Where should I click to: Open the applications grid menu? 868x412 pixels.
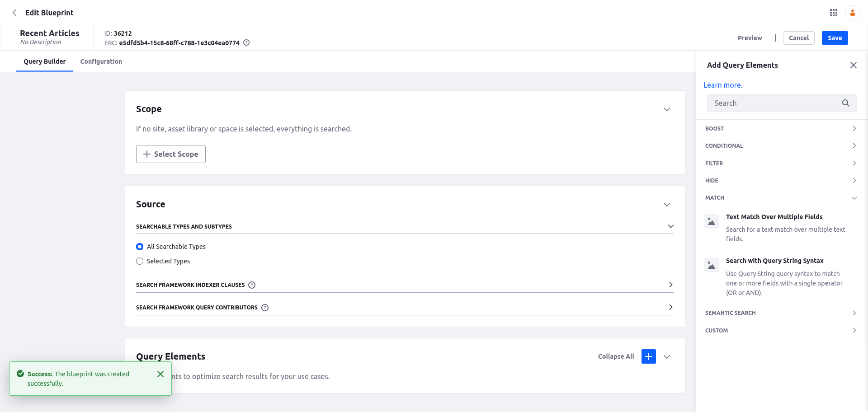click(x=834, y=13)
